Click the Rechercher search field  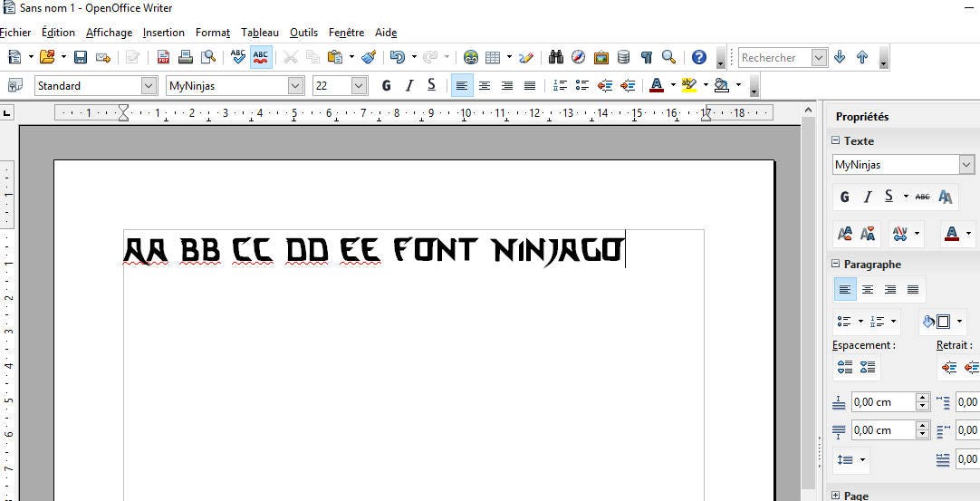point(775,58)
